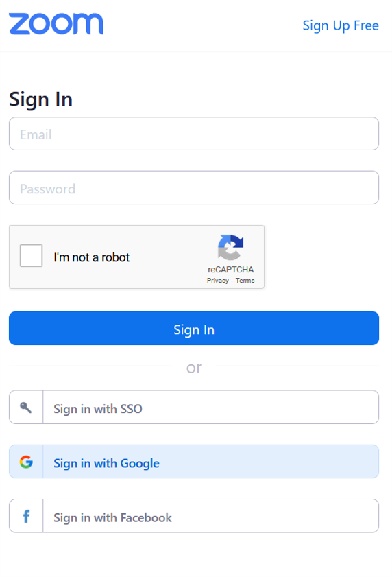Click the Email placeholder text
This screenshot has width=392, height=577.
[36, 134]
